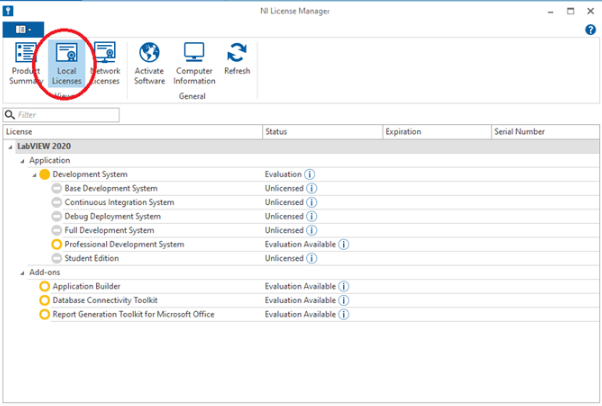Select Professional Development System license
This screenshot has width=602, height=406.
point(124,244)
